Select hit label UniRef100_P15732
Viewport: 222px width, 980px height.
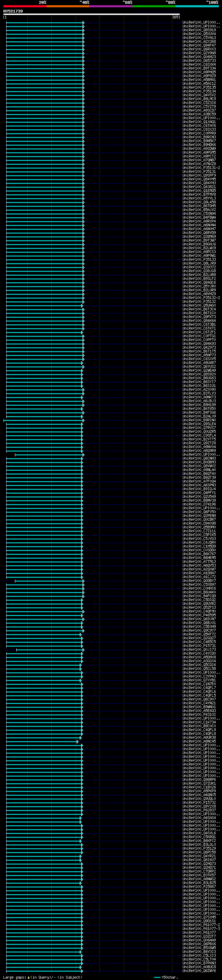(x=199, y=802)
